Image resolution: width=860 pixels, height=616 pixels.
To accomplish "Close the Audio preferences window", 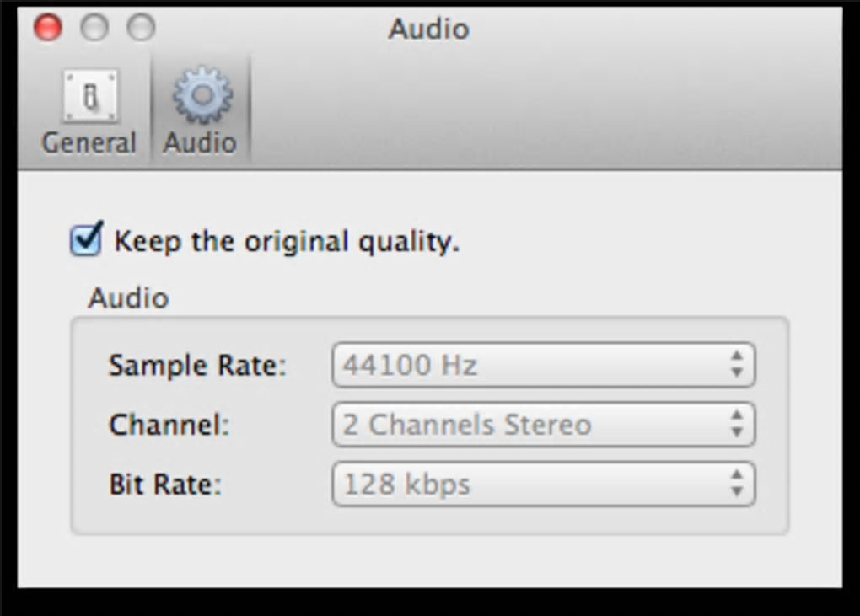I will coord(48,28).
